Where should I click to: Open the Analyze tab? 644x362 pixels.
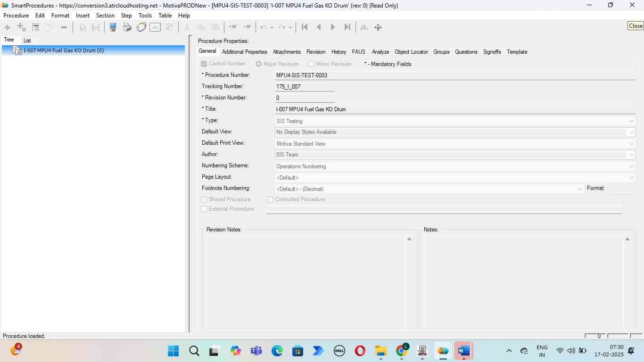380,52
